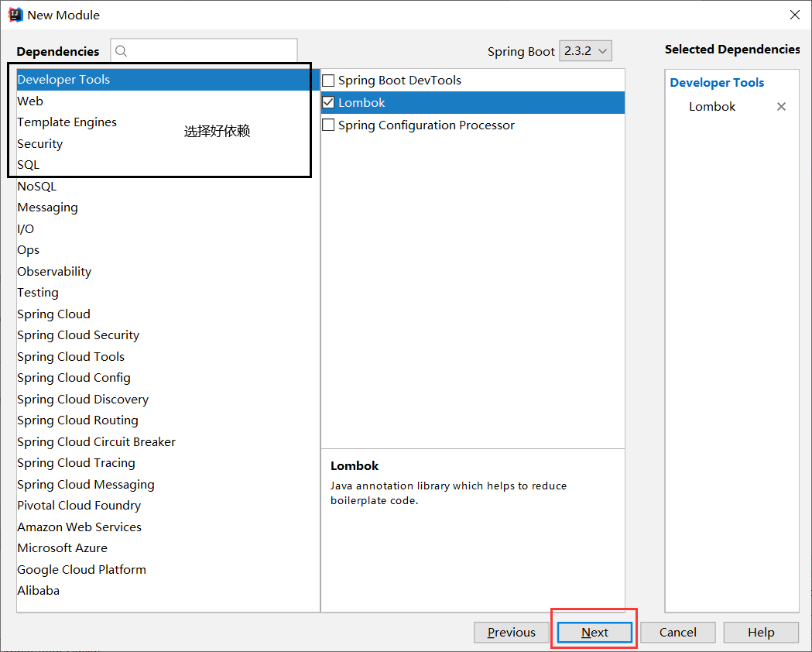Screen dimensions: 812x652
Task: Open Help for this dialog
Action: pos(761,632)
